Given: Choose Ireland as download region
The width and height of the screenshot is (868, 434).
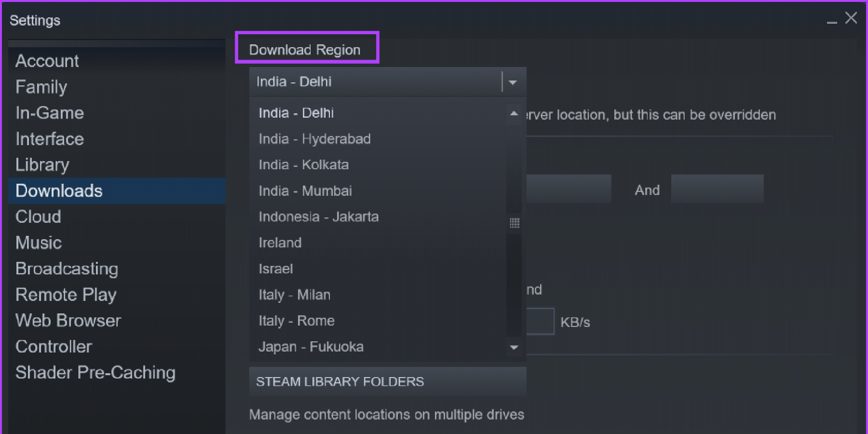Looking at the screenshot, I should 378,243.
